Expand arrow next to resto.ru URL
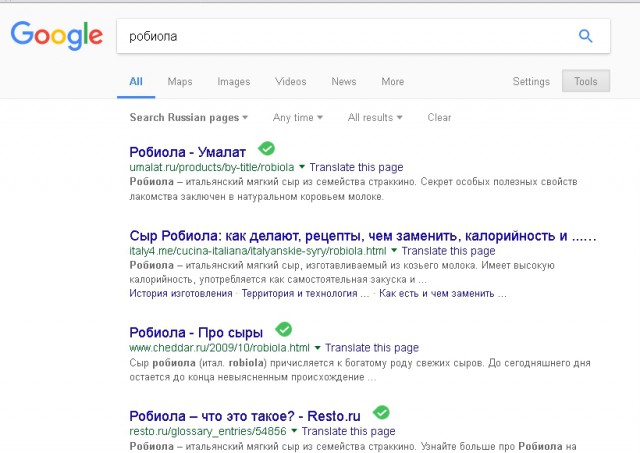 294,431
